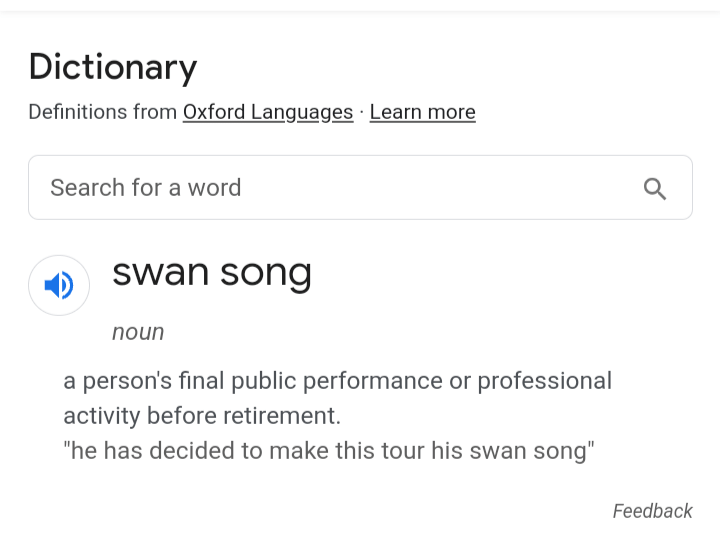Viewport: 720px width, 535px height.
Task: Click the word 'final' in the definition
Action: [198, 381]
